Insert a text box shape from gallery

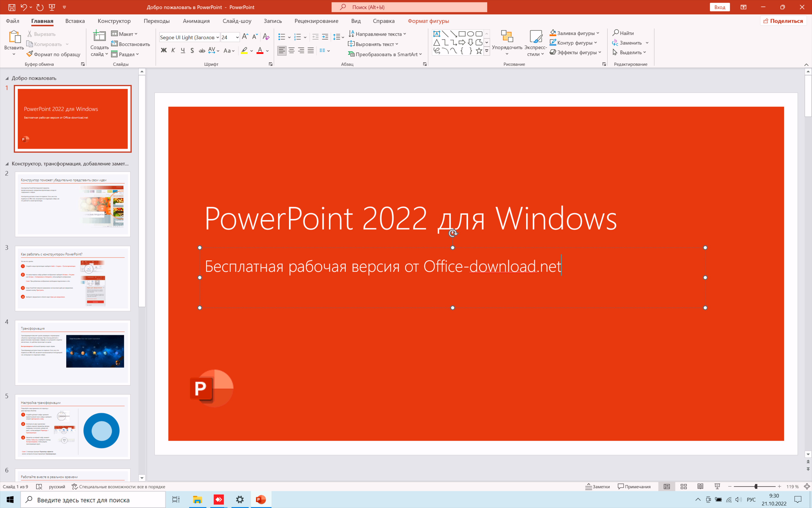[437, 34]
